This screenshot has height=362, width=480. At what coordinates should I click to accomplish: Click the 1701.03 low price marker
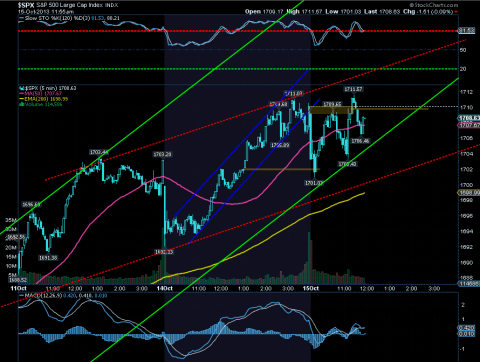pos(314,183)
